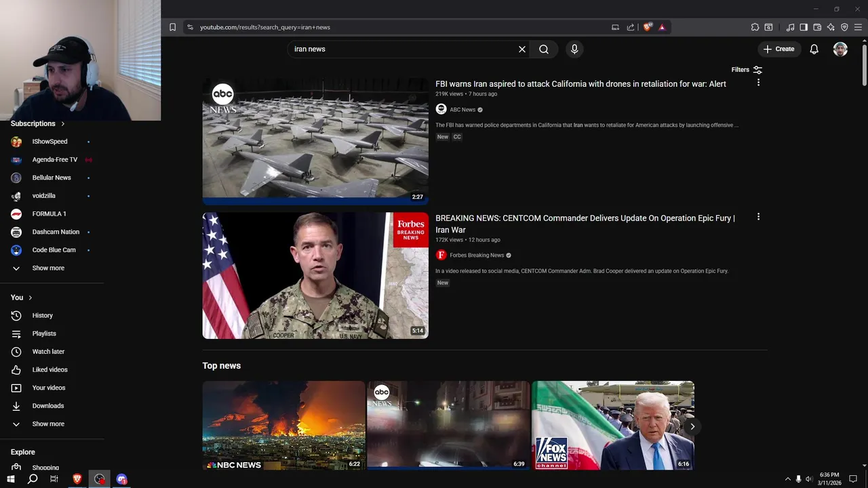
Task: Click the Forbes Breaking News channel avatar
Action: [441, 255]
